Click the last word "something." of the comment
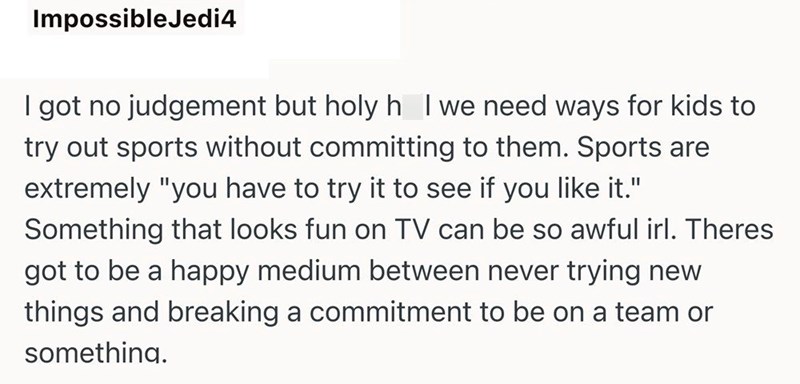The width and height of the screenshot is (800, 384). click(x=95, y=353)
